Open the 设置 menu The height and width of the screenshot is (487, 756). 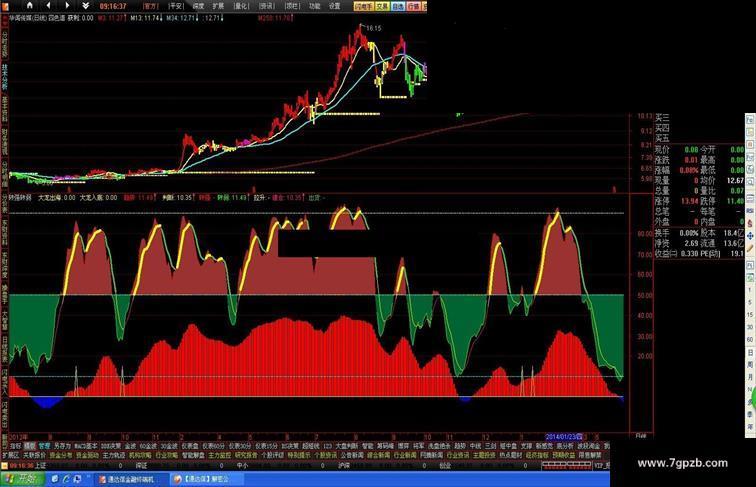point(334,6)
